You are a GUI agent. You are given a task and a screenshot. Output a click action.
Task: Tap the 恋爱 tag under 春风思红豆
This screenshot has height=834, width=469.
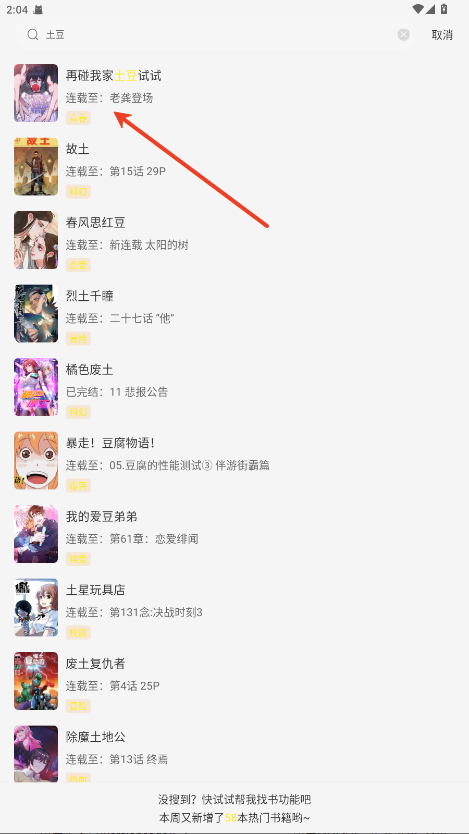(78, 265)
